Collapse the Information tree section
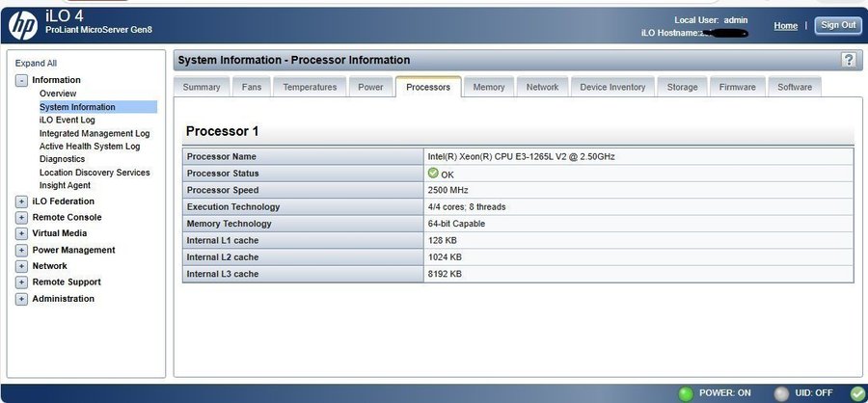 21,80
